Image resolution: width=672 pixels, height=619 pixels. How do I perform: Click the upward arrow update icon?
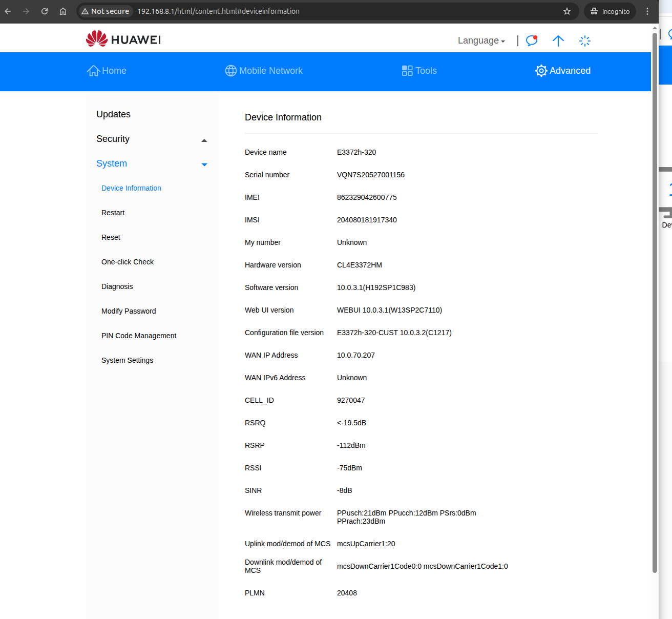click(558, 40)
